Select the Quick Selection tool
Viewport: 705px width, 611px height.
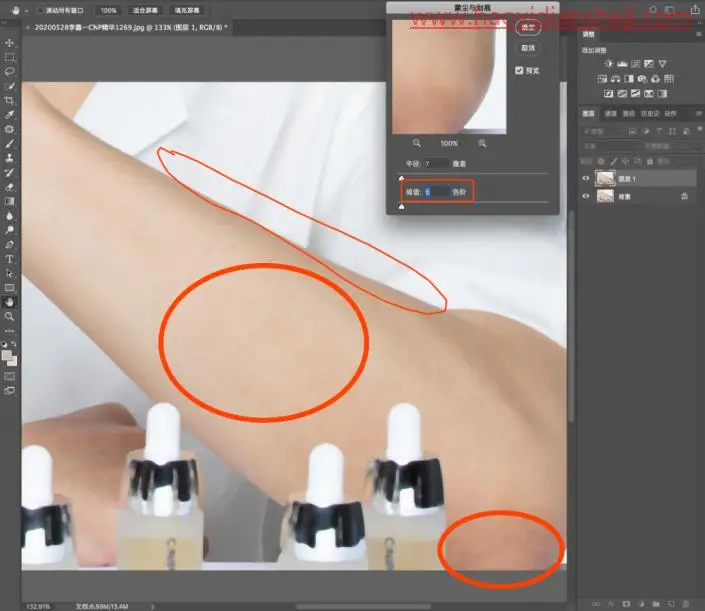(9, 86)
